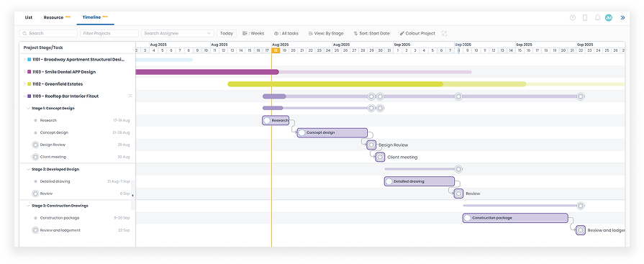
Task: Open the View: By Stage selector
Action: coord(326,33)
